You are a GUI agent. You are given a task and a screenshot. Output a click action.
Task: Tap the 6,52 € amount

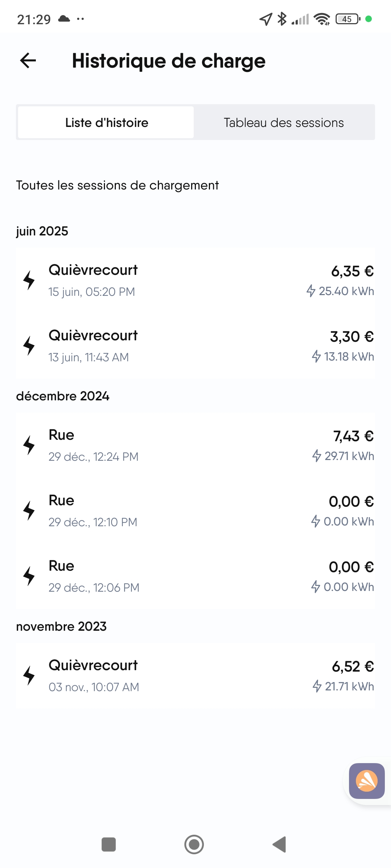pyautogui.click(x=353, y=666)
